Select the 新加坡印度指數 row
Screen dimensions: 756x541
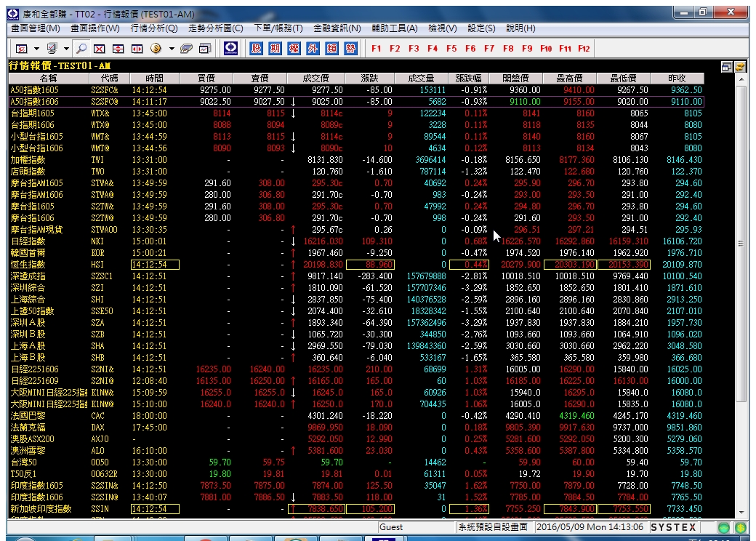(x=356, y=509)
